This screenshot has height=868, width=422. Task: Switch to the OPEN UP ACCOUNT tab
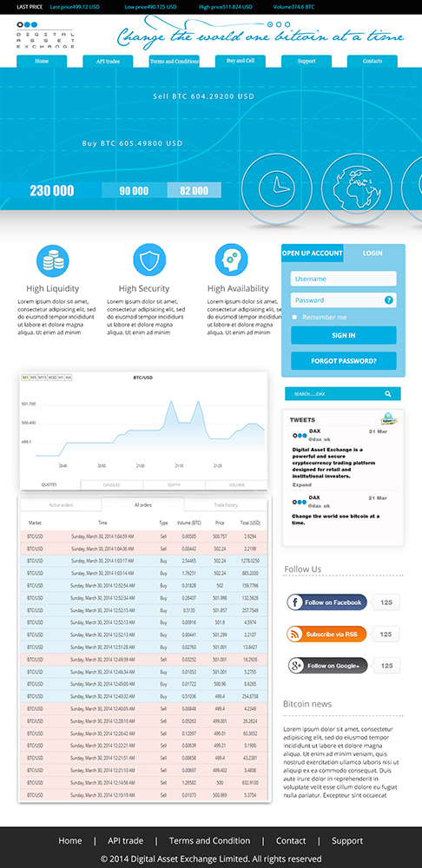[x=313, y=253]
